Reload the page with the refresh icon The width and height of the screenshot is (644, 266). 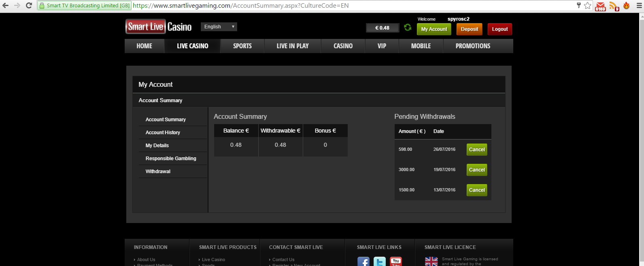[x=29, y=6]
